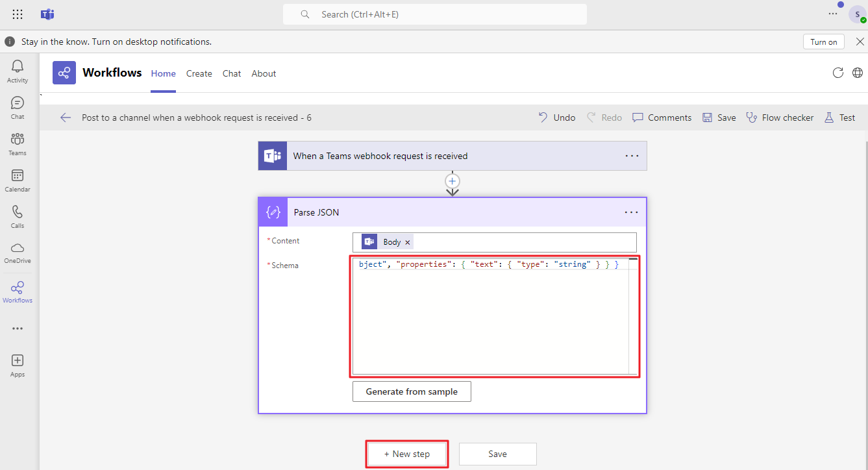Open the app launcher waffle icon
868x470 pixels.
[x=18, y=14]
